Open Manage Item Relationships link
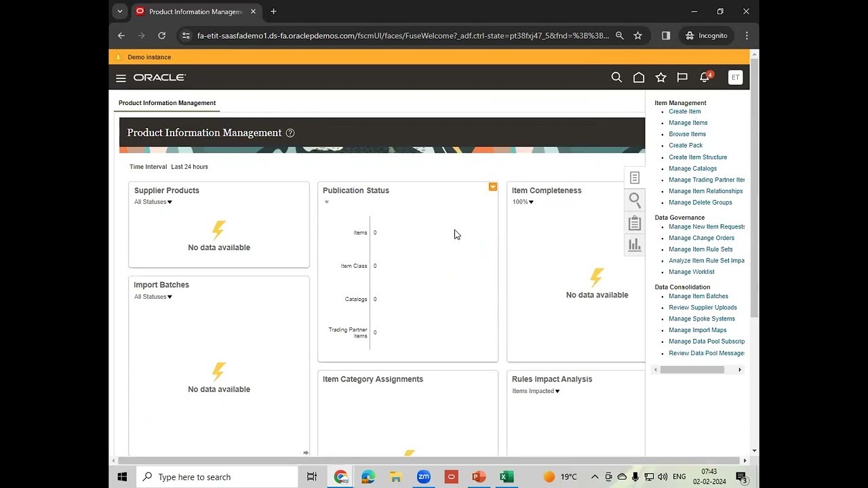 click(706, 191)
